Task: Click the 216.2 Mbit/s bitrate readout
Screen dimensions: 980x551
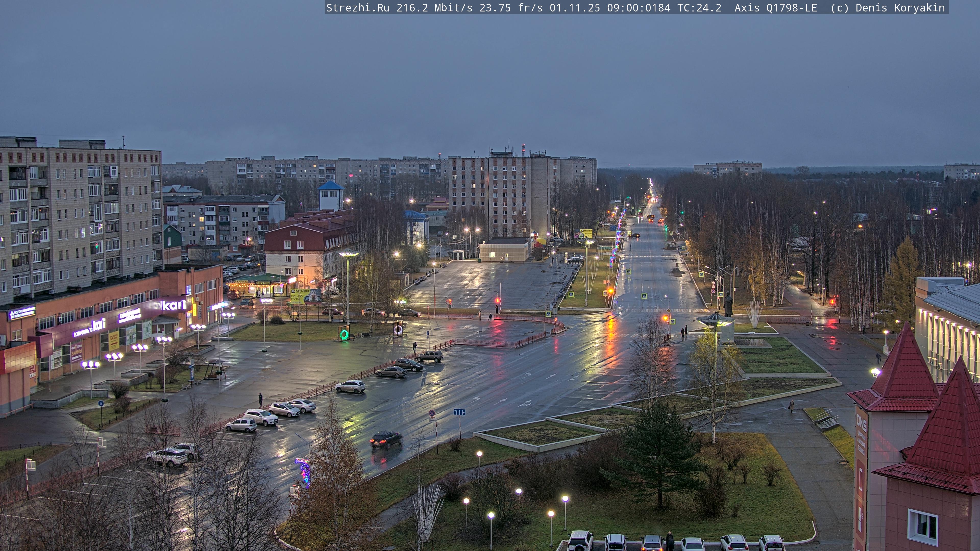Action: (434, 8)
